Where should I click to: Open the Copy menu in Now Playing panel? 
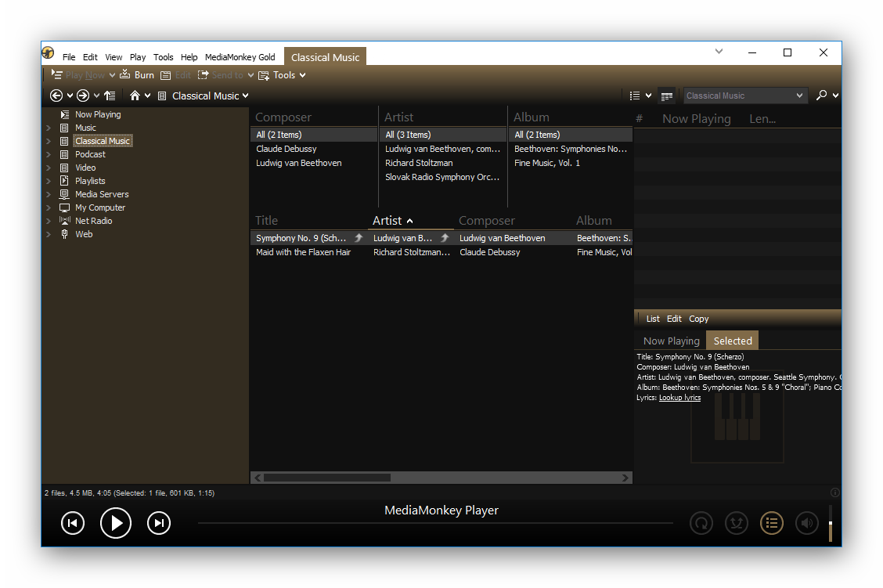[698, 319]
